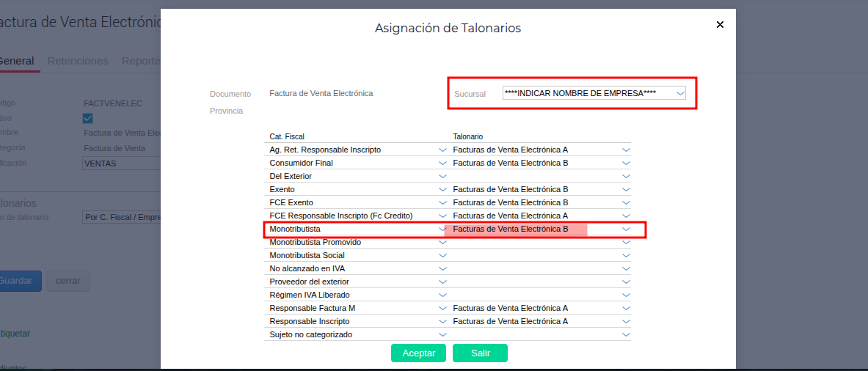Close the Asignación de Talonarios dialog
Screen dimensions: 868x371
tap(720, 24)
